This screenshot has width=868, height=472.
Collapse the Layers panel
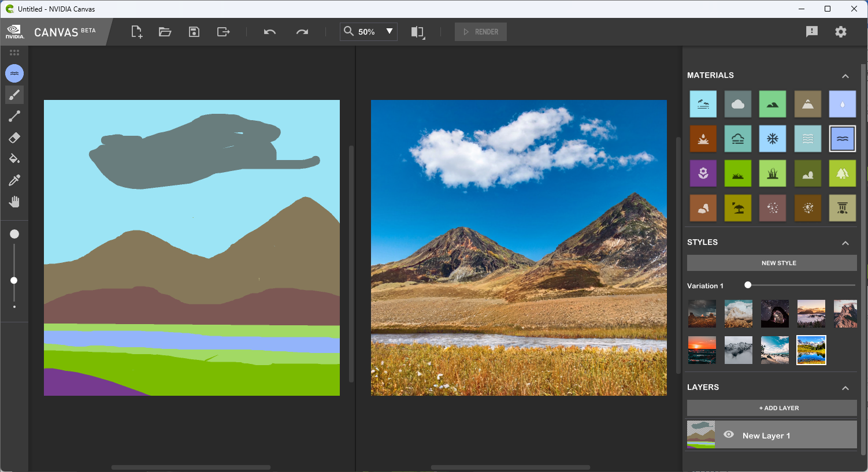pyautogui.click(x=845, y=388)
